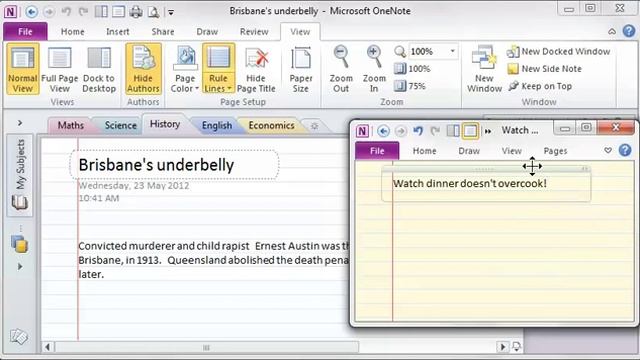
Task: Create a New Side Note
Action: pyautogui.click(x=544, y=69)
